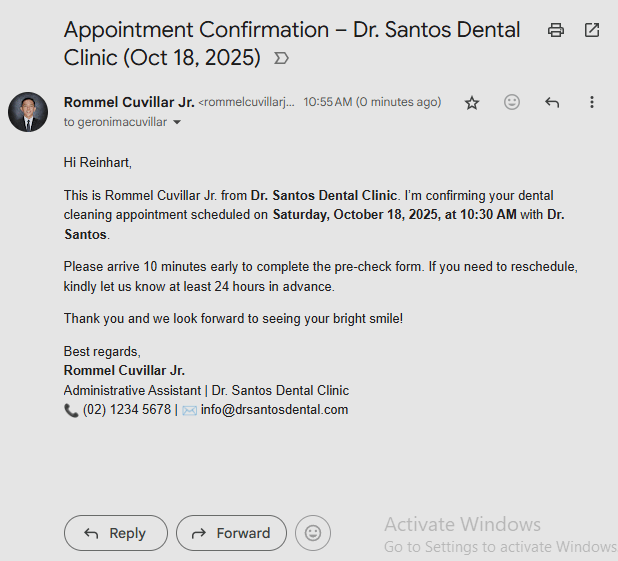Click the "Hi Reinhart," greeting line
This screenshot has width=618, height=561.
click(x=98, y=161)
